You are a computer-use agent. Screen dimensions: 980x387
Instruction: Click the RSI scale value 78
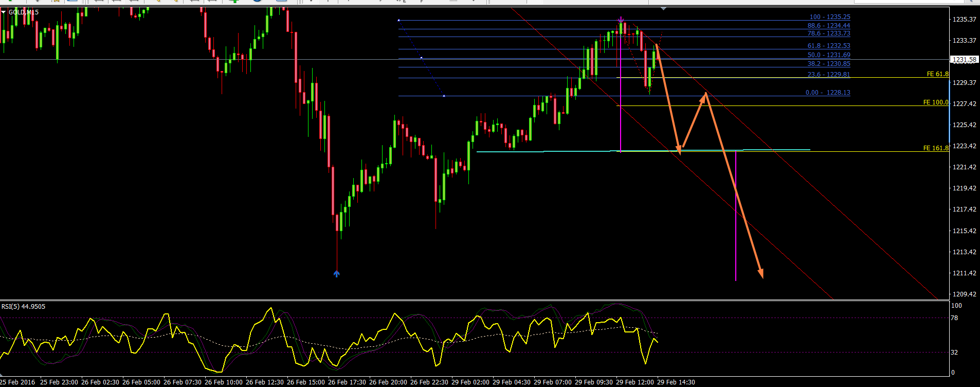pyautogui.click(x=954, y=318)
